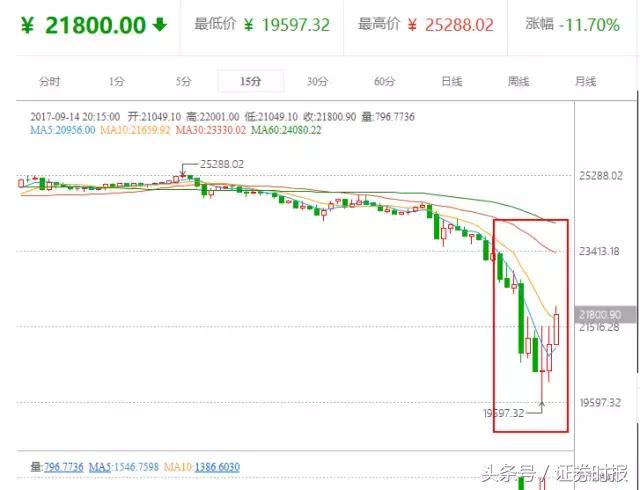Select the 分时 chart tab
Screen dimensions: 640x490
coord(49,81)
